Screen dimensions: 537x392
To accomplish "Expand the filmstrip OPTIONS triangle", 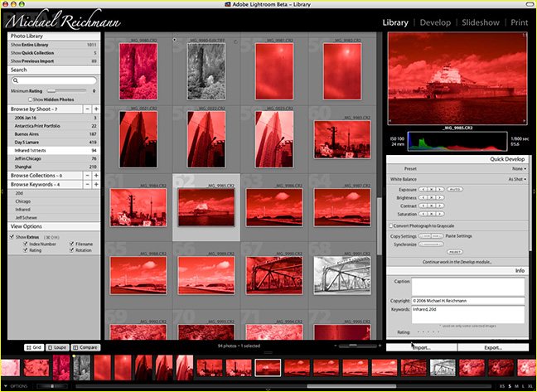I will coord(6,386).
